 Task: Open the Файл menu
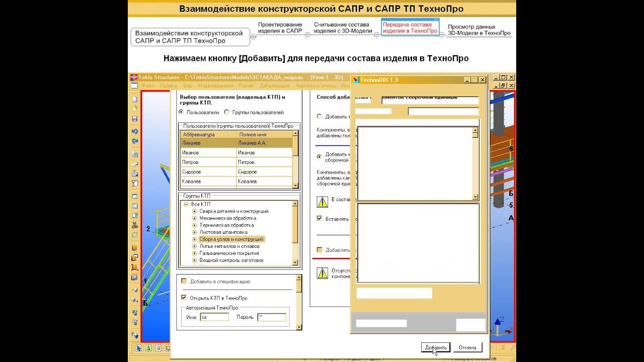coord(147,86)
